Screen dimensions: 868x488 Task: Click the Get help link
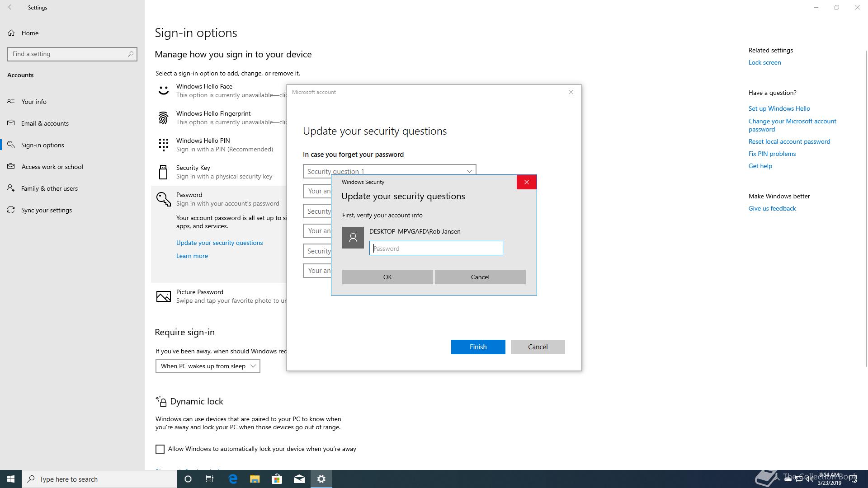pos(760,166)
